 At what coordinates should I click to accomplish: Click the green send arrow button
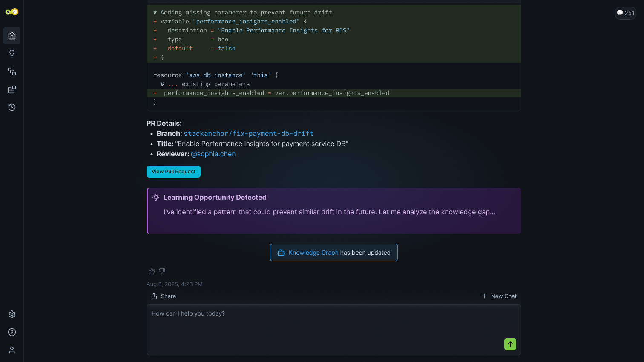tap(510, 344)
